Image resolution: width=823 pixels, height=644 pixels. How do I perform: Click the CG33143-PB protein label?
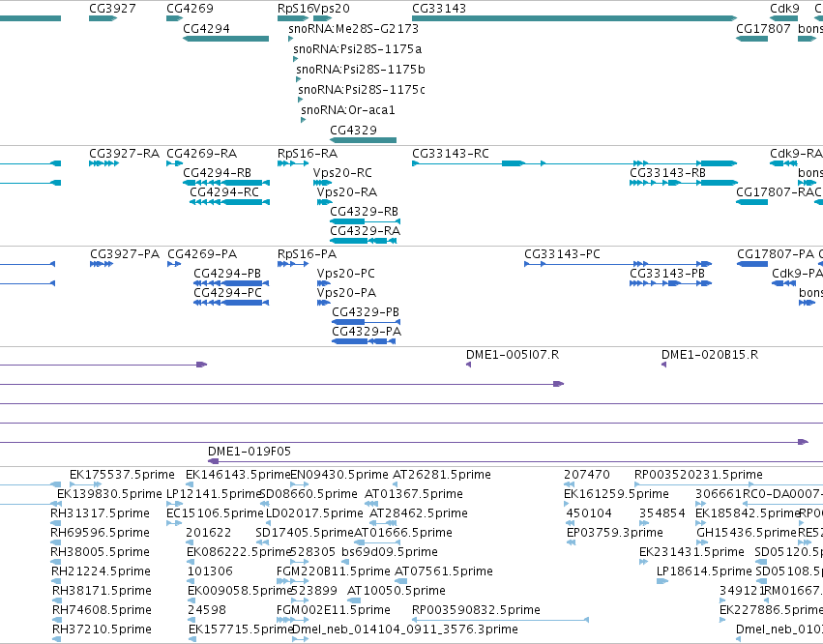667,274
